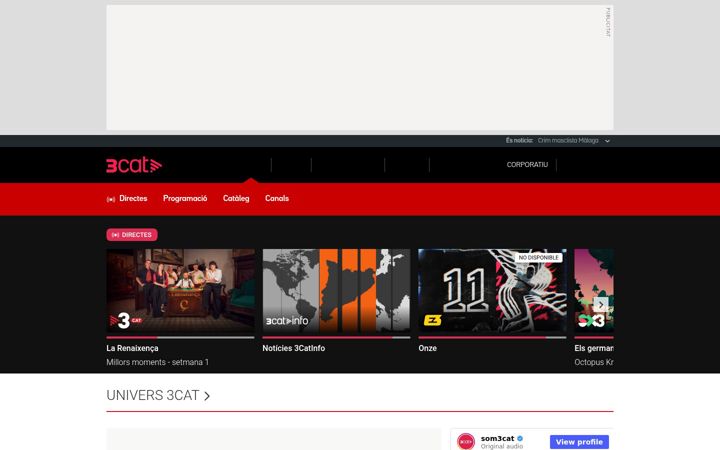This screenshot has width=720, height=450.
Task: Open the som3cat profile name
Action: [497, 439]
